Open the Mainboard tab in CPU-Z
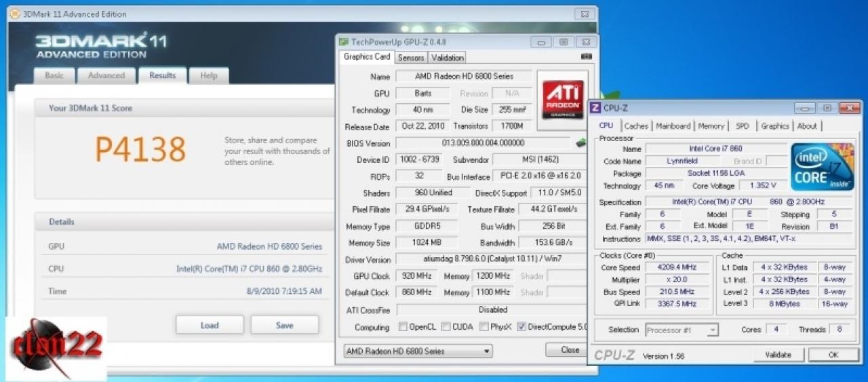Image resolution: width=868 pixels, height=382 pixels. coord(673,126)
